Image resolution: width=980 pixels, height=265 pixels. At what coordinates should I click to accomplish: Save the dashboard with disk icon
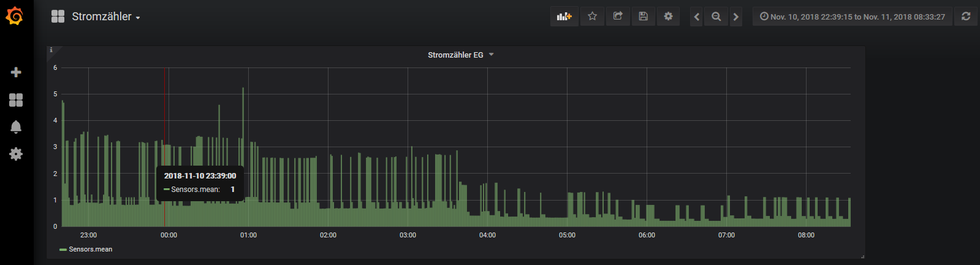[x=643, y=17]
